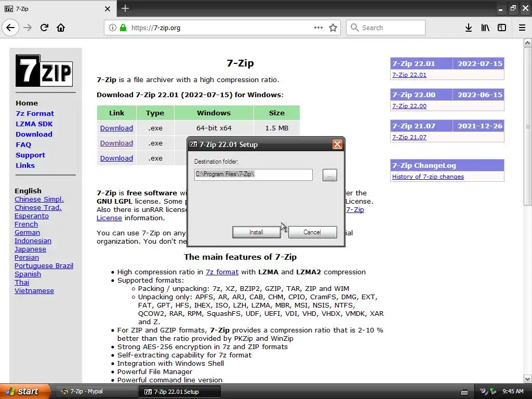
Task: Switch language to Spanish
Action: 28,274
